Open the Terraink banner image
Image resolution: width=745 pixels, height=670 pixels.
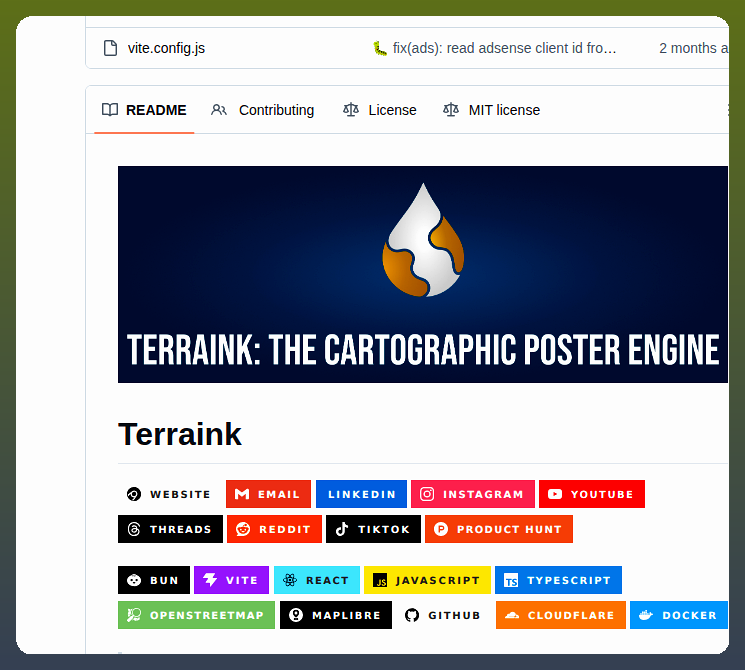(x=423, y=274)
